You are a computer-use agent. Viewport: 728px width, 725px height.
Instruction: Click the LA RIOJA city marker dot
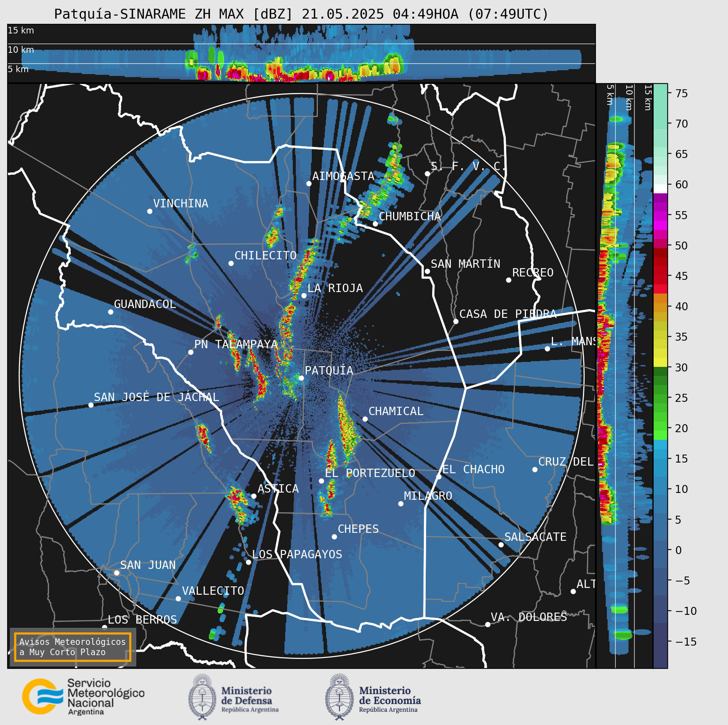304,295
